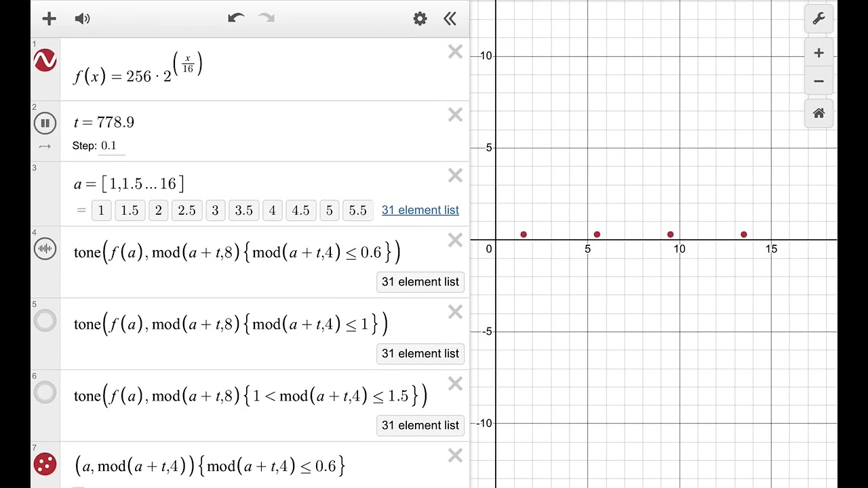Zoom out on the graph
This screenshot has width=868, height=488.
point(818,81)
